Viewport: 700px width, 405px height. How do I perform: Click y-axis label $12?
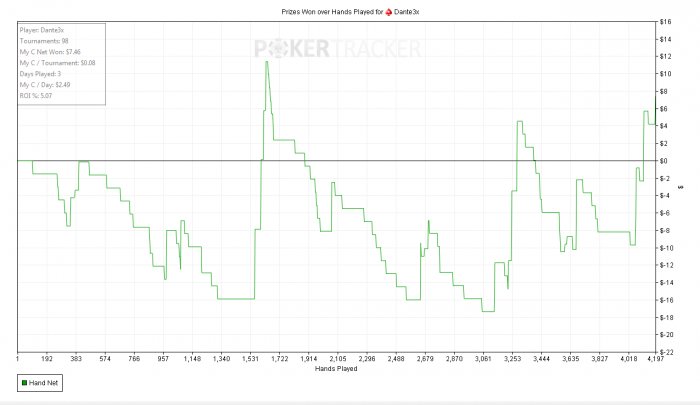665,56
